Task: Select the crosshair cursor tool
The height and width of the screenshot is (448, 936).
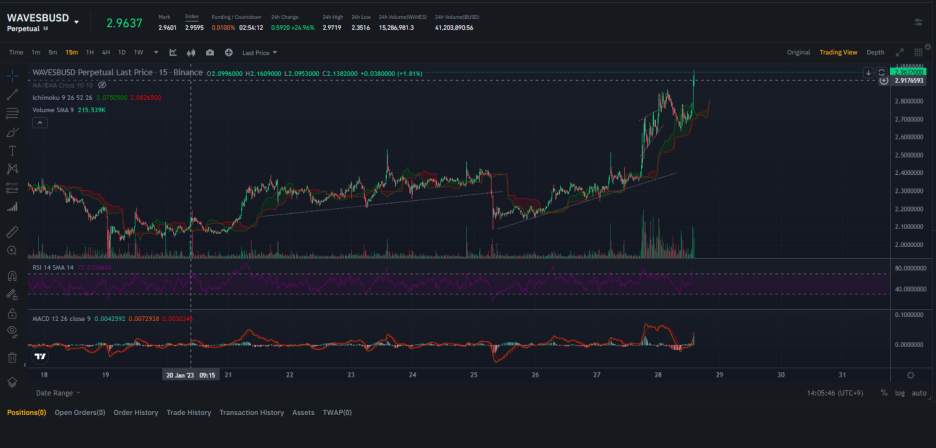Action: point(13,76)
